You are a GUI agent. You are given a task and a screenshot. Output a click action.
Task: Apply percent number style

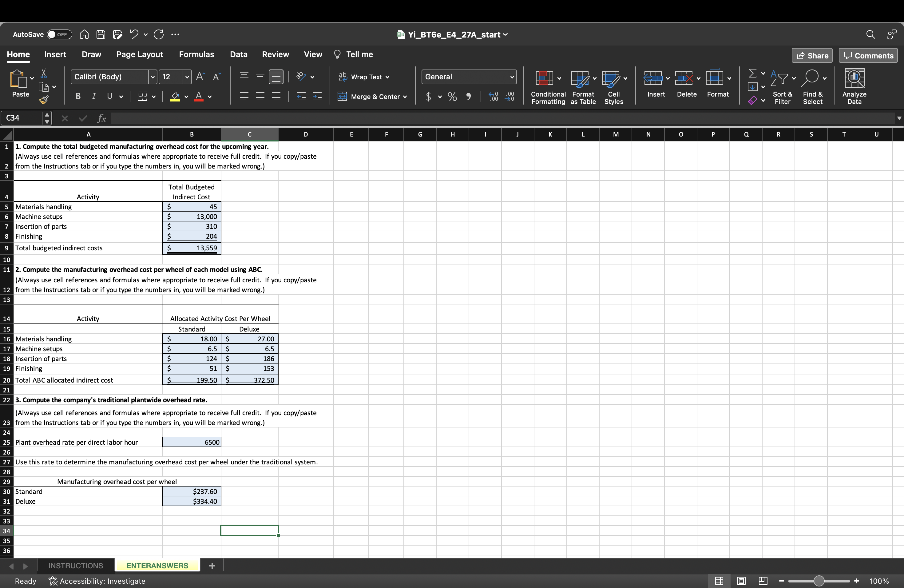click(x=452, y=97)
